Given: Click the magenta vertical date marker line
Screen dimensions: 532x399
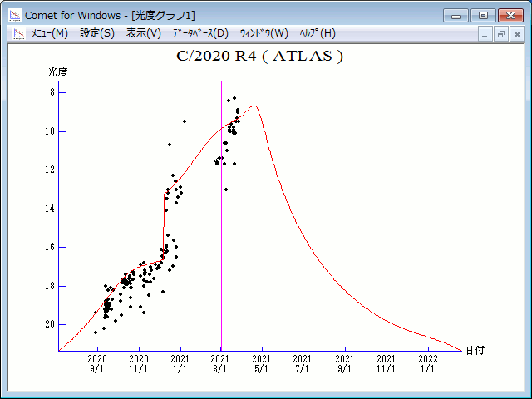Looking at the screenshot, I should tap(222, 216).
